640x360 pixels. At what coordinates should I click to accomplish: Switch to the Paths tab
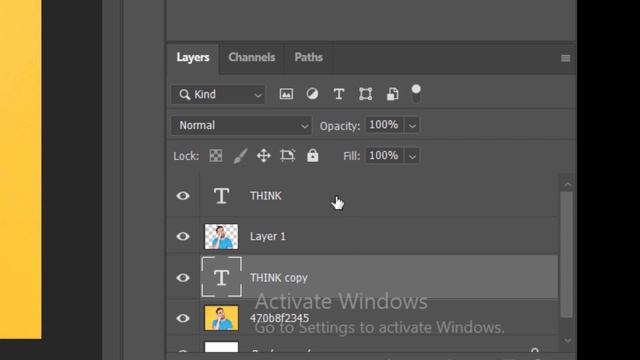309,58
